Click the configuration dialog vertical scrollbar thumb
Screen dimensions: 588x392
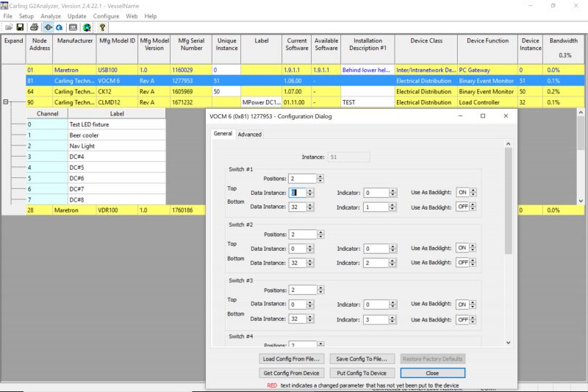(508, 201)
